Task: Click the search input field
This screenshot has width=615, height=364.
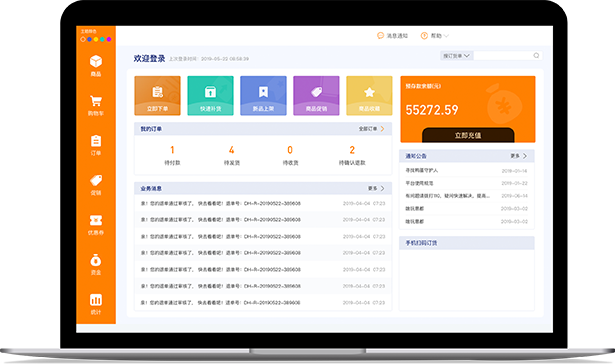Action: tap(503, 56)
